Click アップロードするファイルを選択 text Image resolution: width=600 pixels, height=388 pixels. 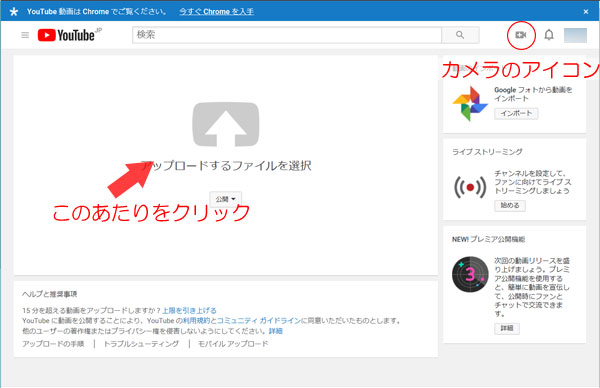[226, 166]
